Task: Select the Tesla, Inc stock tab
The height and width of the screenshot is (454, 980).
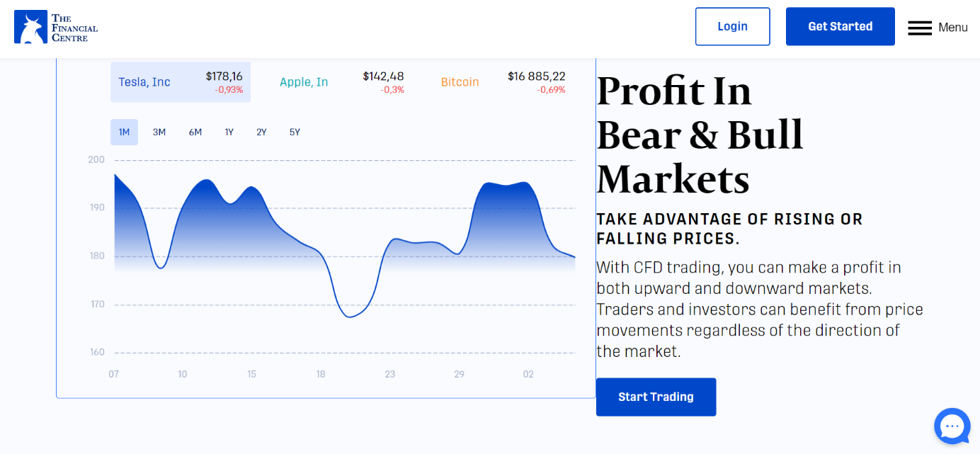Action: point(144,82)
